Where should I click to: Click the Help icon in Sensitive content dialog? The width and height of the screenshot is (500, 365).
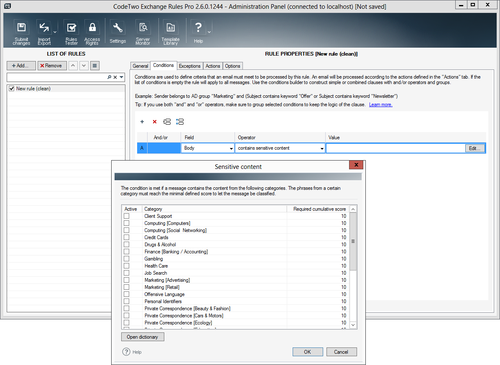coord(126,352)
